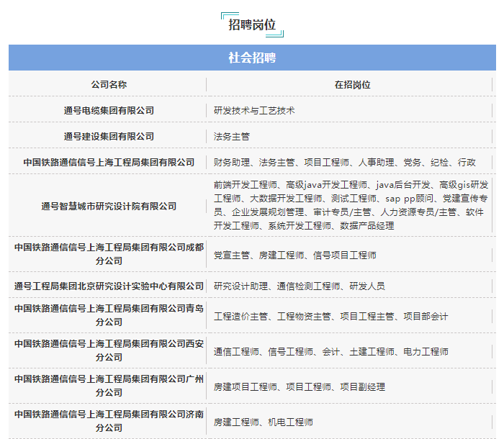The image size is (504, 439).
Task: Click positions cell starting with 党宣主管
Action: 294,255
